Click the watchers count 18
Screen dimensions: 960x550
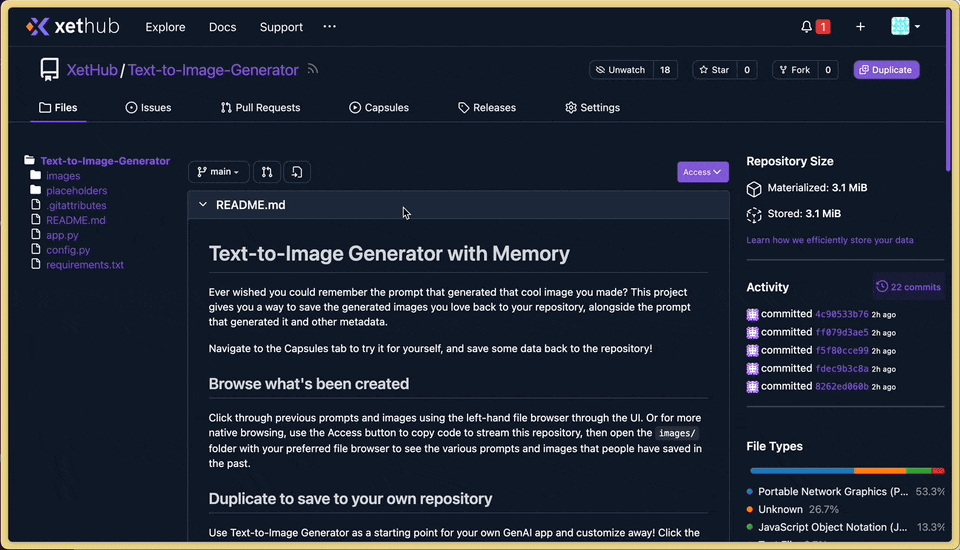pos(665,70)
